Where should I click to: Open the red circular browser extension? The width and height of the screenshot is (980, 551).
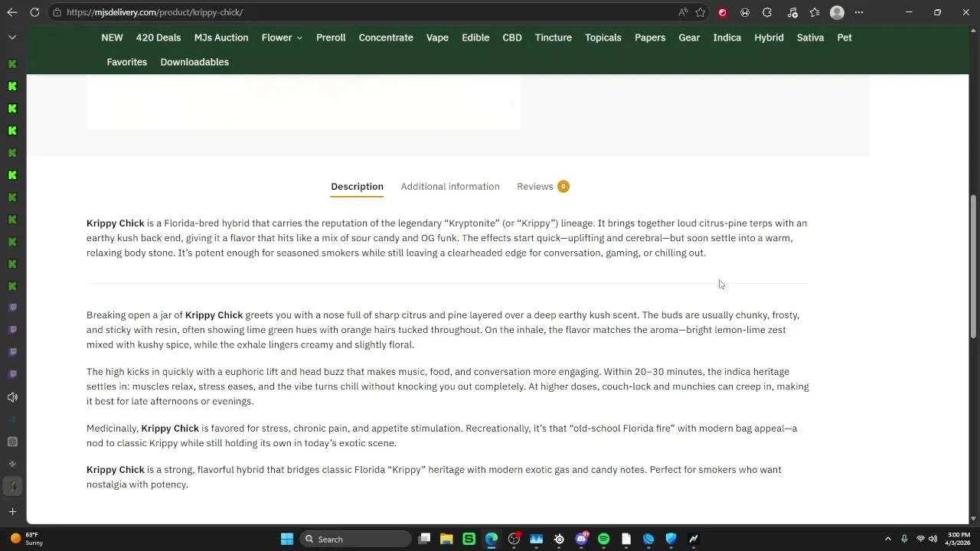point(722,12)
